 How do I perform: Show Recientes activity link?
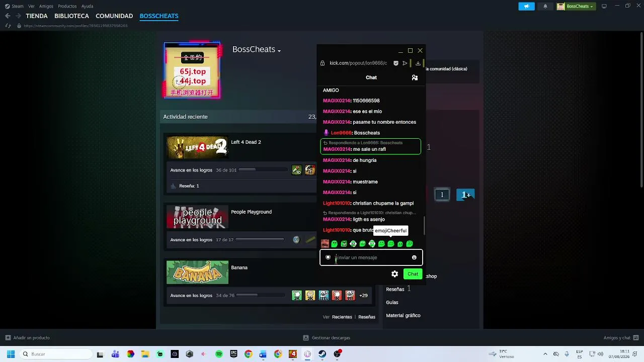point(342,317)
